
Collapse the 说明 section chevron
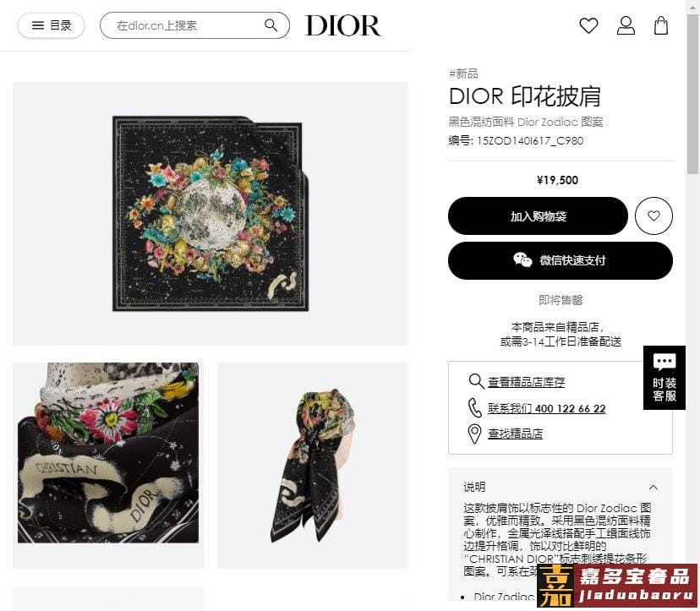pos(654,487)
